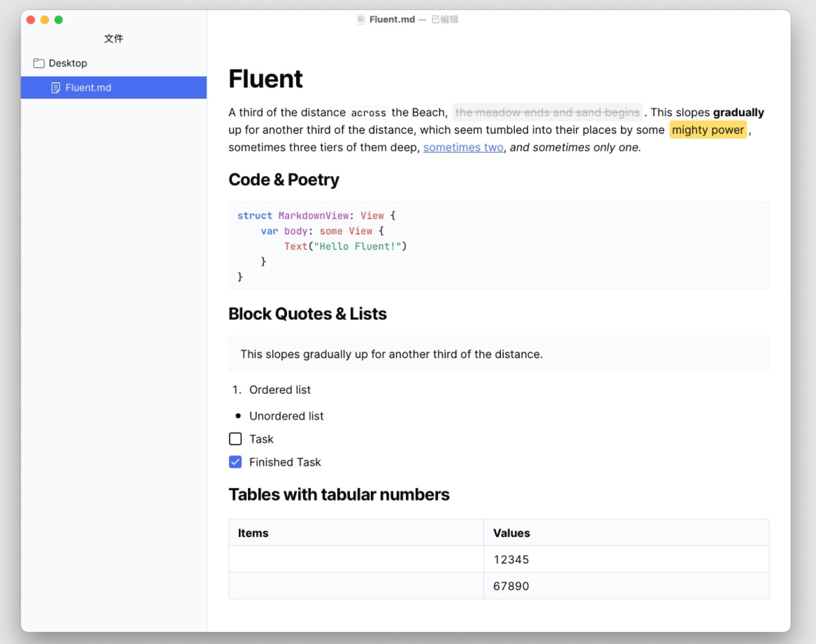This screenshot has width=816, height=644.
Task: Click the 67890 table cell
Action: point(626,586)
